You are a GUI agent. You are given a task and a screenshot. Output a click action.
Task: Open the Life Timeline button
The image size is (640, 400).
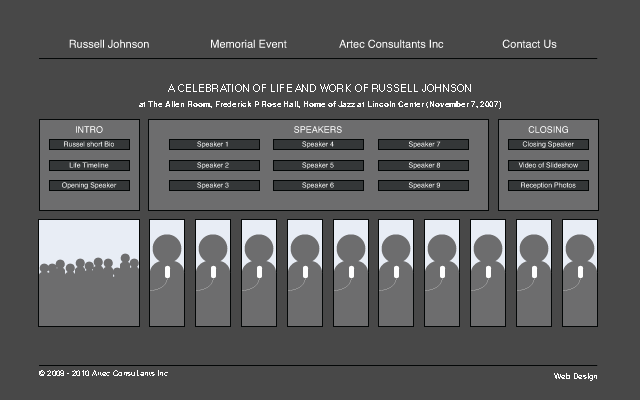click(x=89, y=165)
